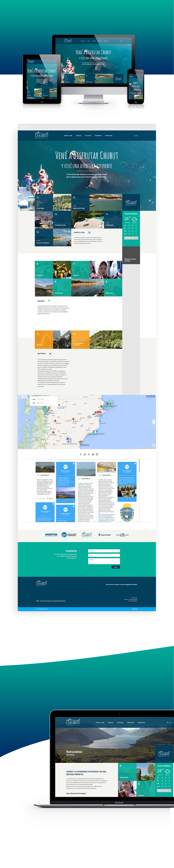Open the 'Áreas Naturales Protegidas' orange tile

[x=80, y=340]
